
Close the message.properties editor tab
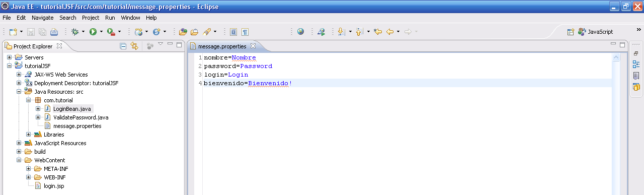pos(253,46)
